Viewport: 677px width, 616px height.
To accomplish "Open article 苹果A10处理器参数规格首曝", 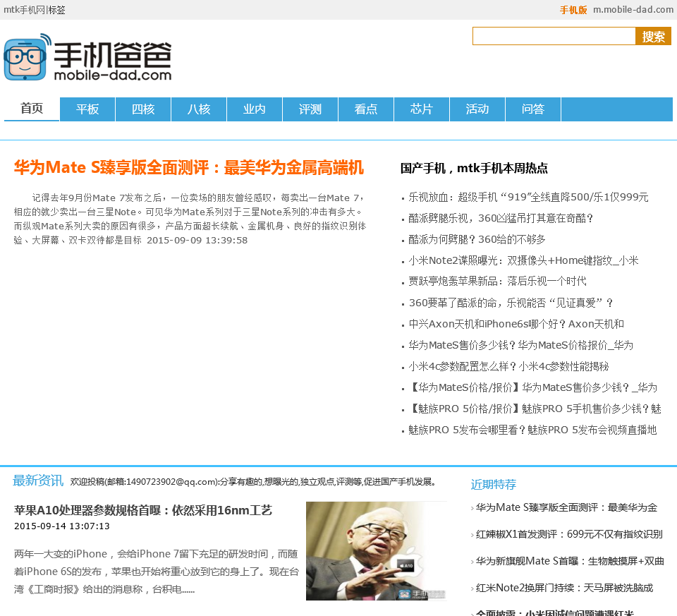I will (x=143, y=510).
